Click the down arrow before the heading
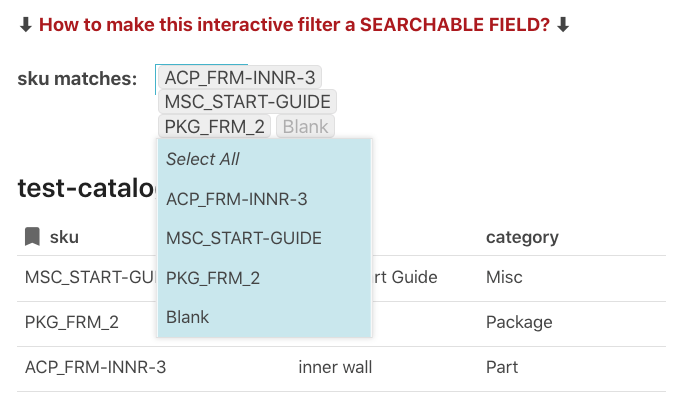697x407 pixels. point(25,25)
